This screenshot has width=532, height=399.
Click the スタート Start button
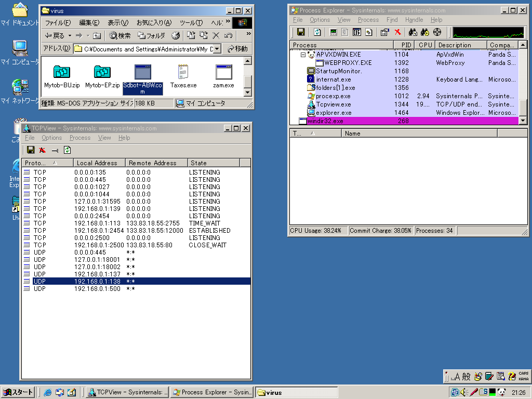18,392
